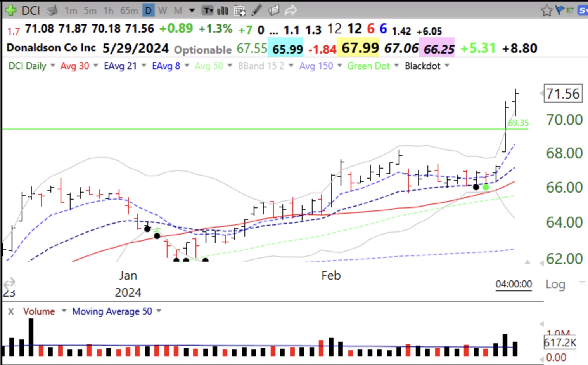This screenshot has height=365, width=588.
Task: Click the print chart icon
Action: click(52, 10)
